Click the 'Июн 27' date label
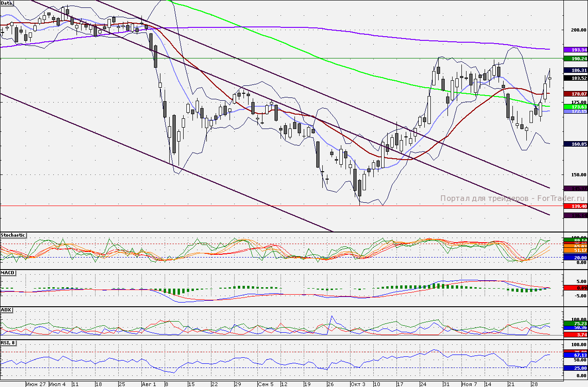Screen dimensions: 588x387 click(36, 384)
